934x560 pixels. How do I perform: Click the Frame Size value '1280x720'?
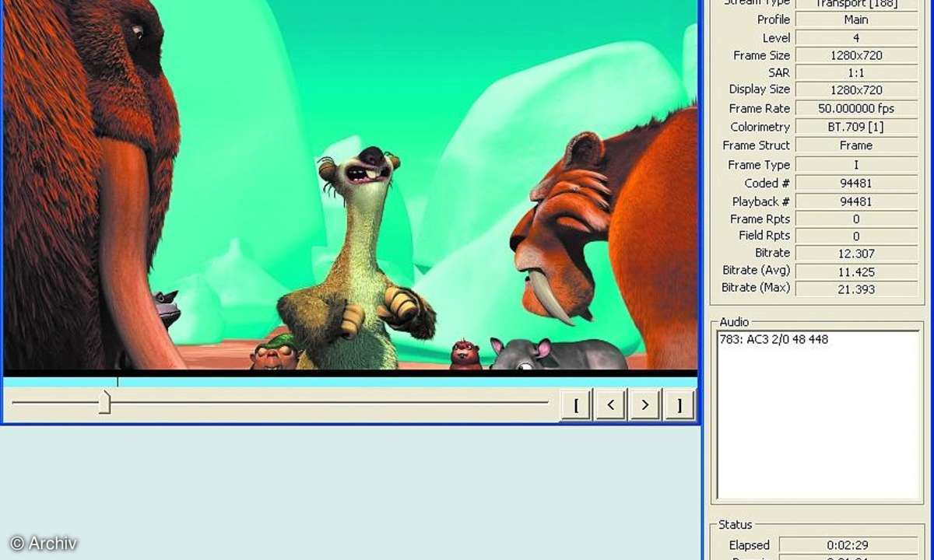[x=856, y=55]
